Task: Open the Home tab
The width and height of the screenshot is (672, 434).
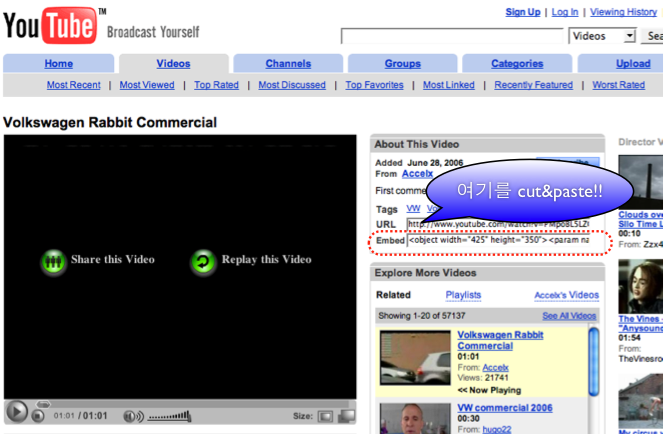Action: click(x=59, y=63)
